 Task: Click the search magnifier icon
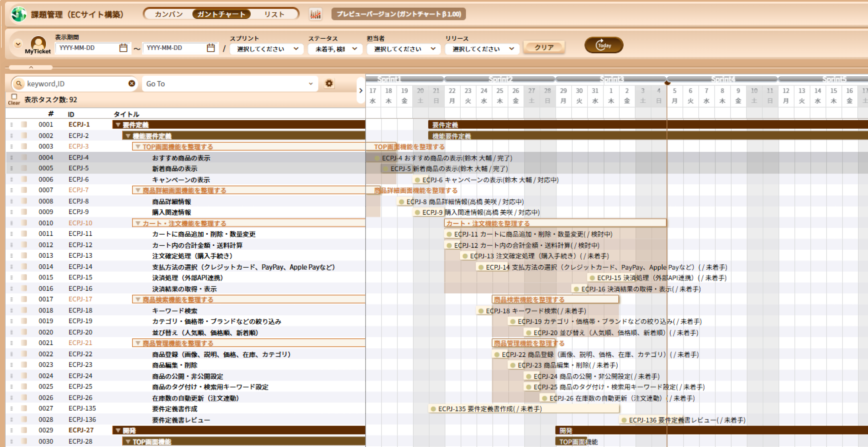pyautogui.click(x=19, y=84)
